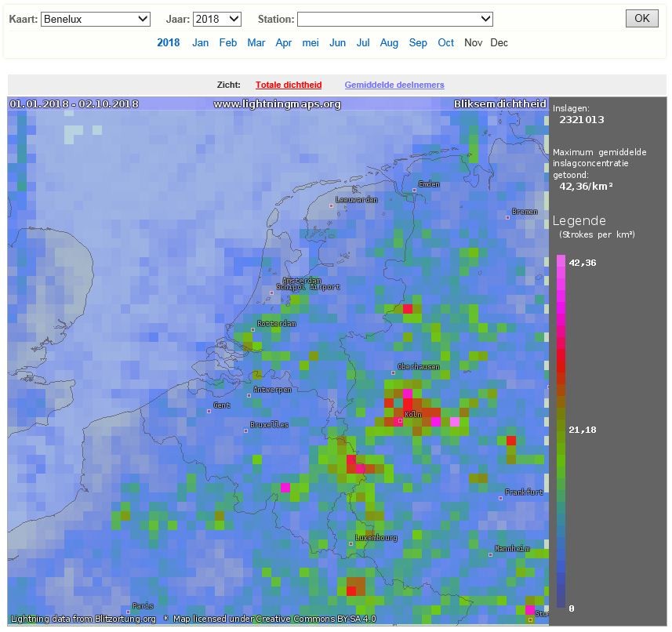Click the Paris city label on map

[143, 606]
